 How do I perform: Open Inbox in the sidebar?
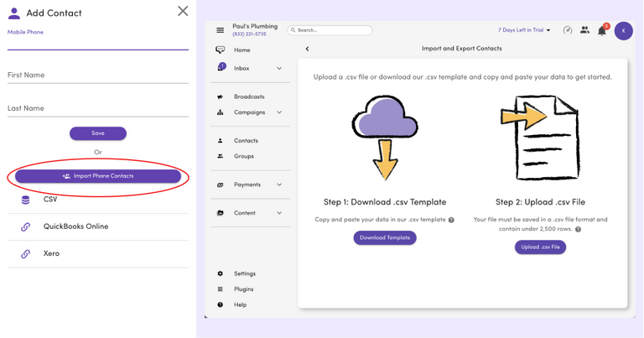(241, 69)
